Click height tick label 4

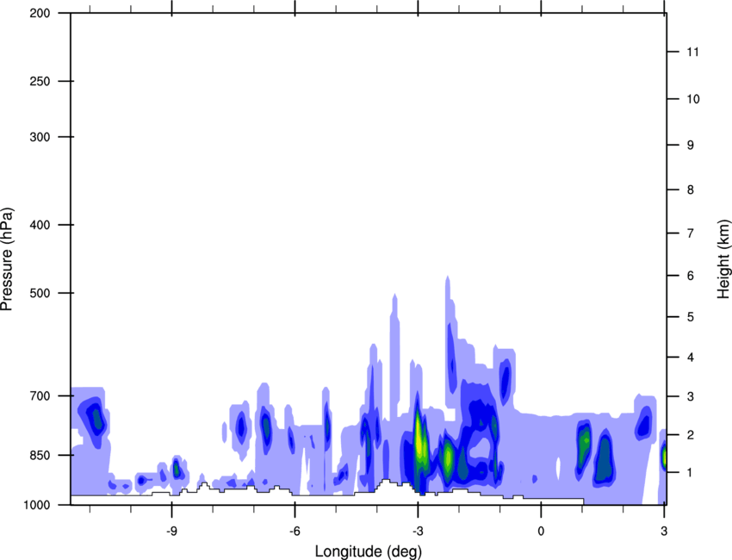point(691,358)
